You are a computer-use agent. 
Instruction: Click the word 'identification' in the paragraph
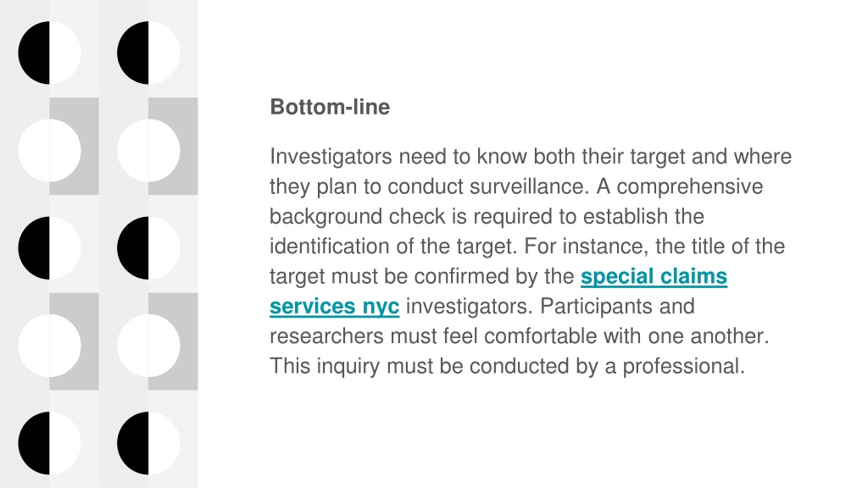pos(330,247)
